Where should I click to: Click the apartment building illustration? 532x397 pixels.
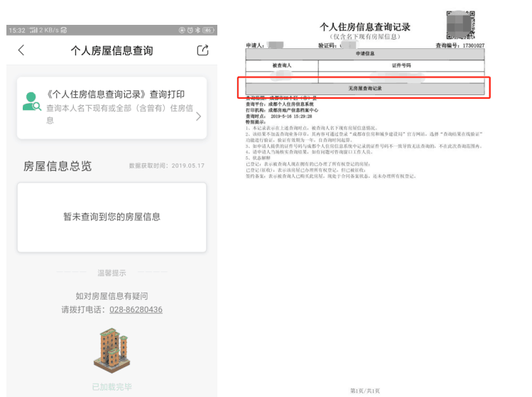112,352
